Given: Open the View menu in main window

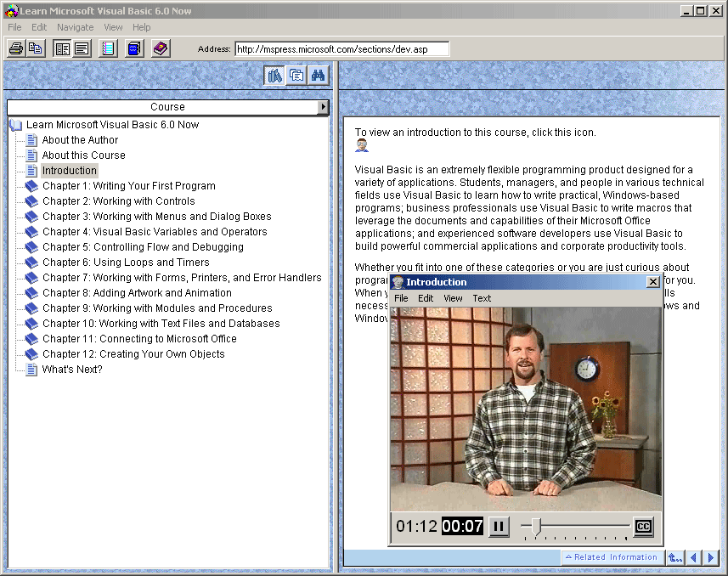Looking at the screenshot, I should pos(113,27).
